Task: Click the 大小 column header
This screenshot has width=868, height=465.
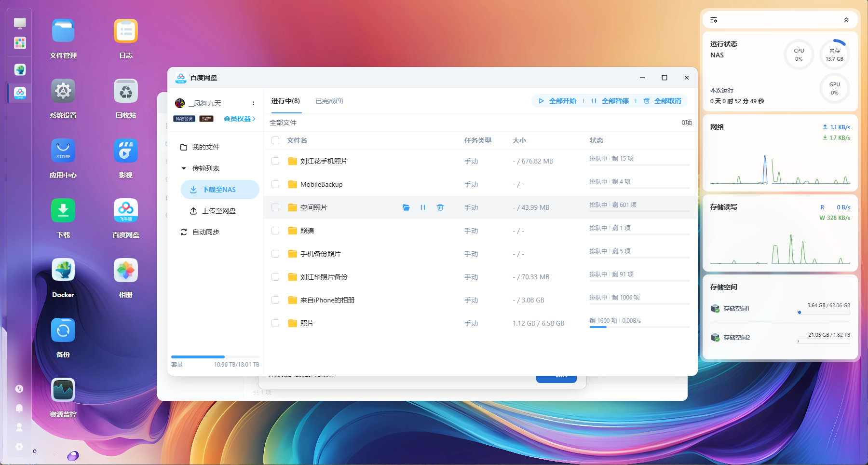Action: click(x=519, y=140)
